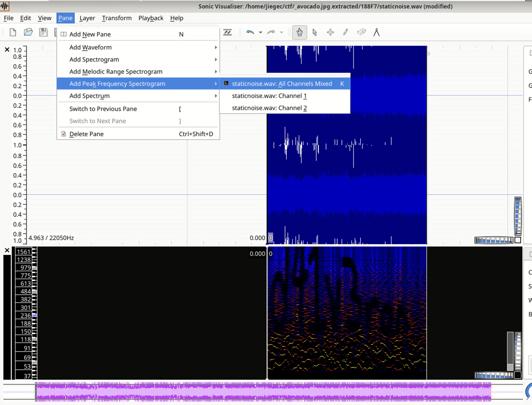
Task: Close the spectrogram pane with its X
Action: pyautogui.click(x=7, y=250)
